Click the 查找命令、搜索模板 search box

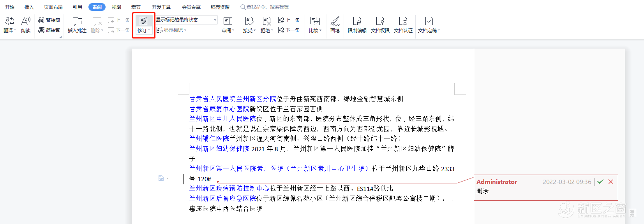[265, 7]
